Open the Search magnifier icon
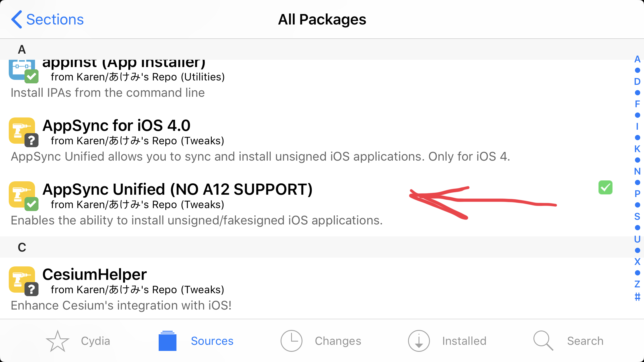The image size is (644, 362). click(x=543, y=341)
